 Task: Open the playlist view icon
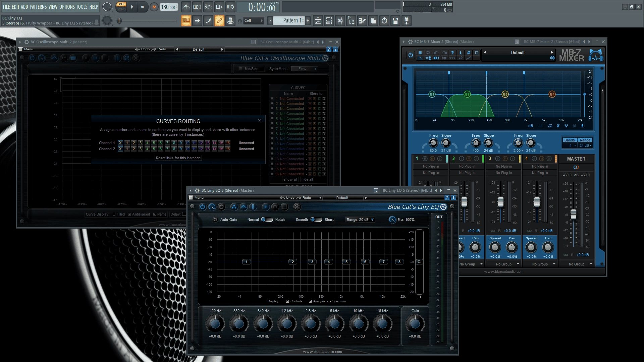tap(318, 21)
